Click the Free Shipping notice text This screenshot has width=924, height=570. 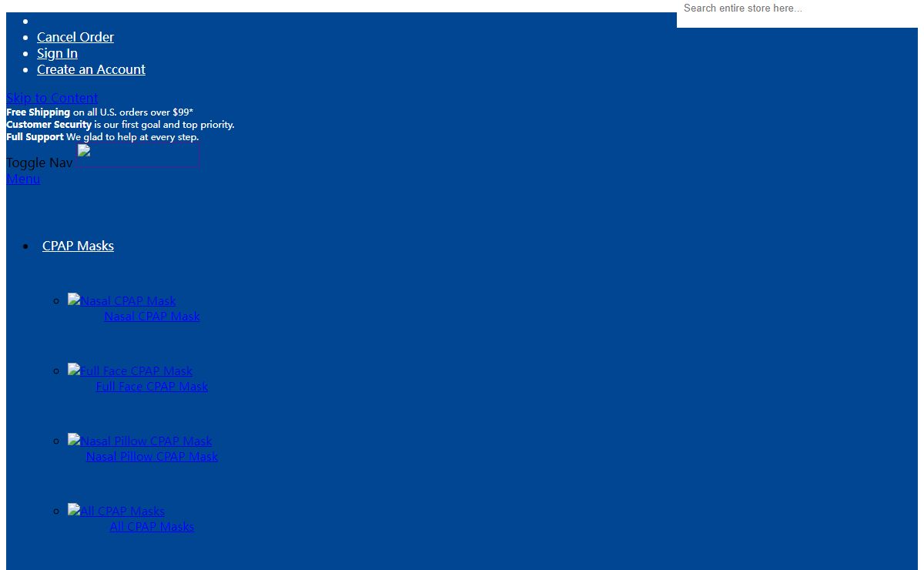[x=99, y=112]
